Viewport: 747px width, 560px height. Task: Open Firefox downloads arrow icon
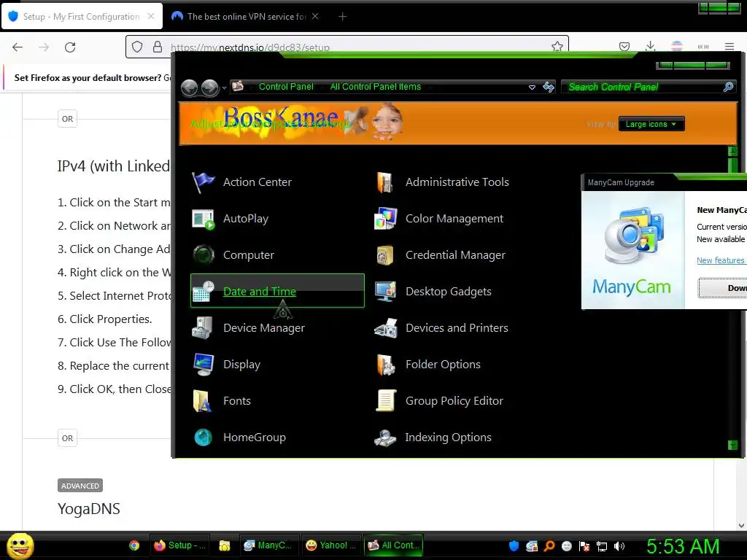[650, 46]
